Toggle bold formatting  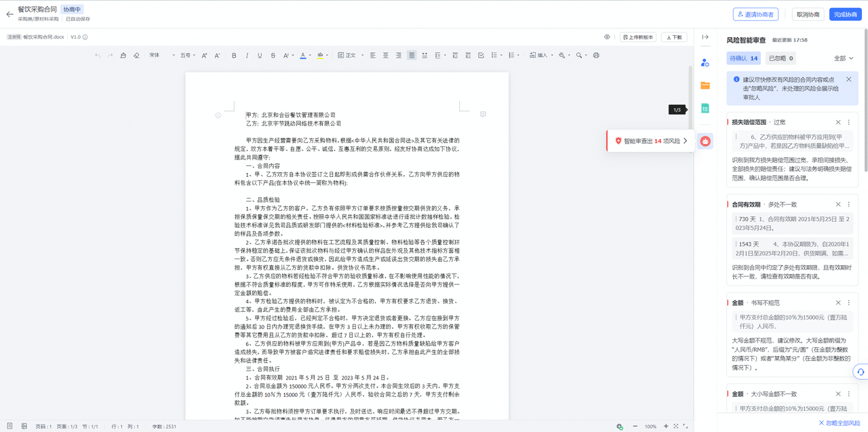point(234,56)
